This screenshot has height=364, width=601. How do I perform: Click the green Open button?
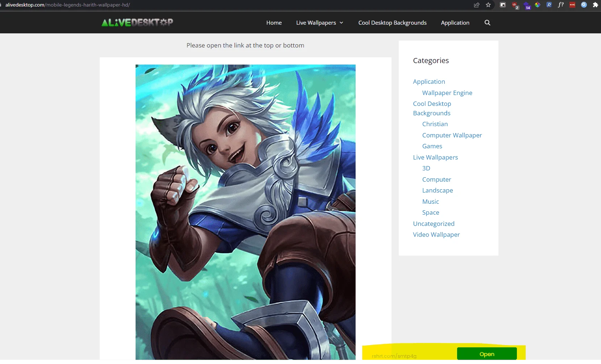point(487,354)
